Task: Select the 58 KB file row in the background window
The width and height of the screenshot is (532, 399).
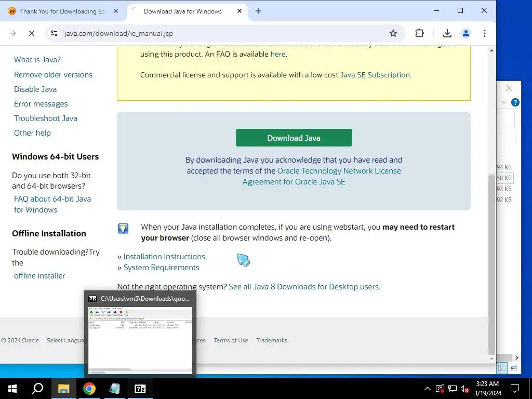Action: (505, 178)
